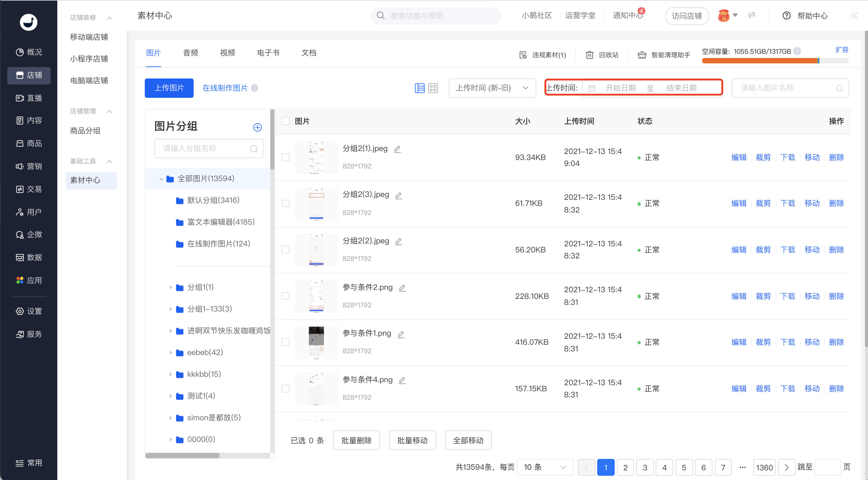Click the 上传图片 button
This screenshot has width=868, height=480.
coord(169,88)
